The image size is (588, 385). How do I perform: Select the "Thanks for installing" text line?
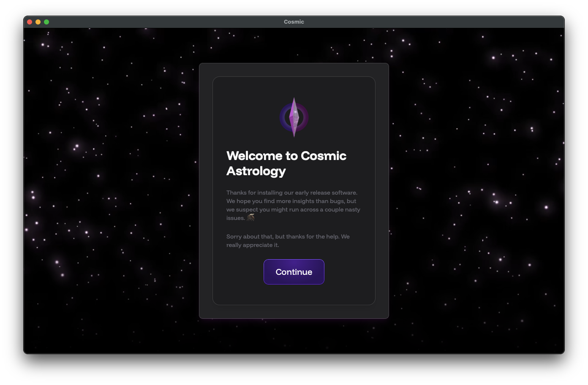[291, 192]
